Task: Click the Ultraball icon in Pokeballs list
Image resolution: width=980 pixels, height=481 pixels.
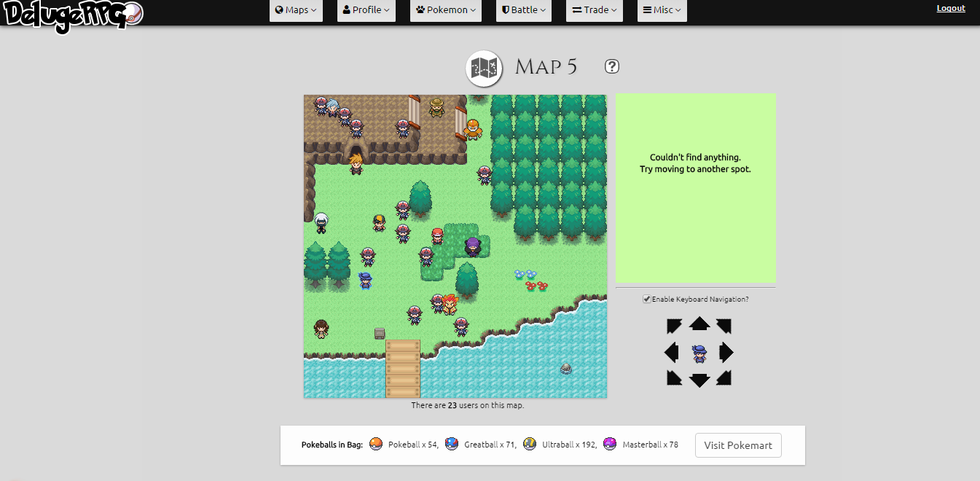Action: pos(531,443)
